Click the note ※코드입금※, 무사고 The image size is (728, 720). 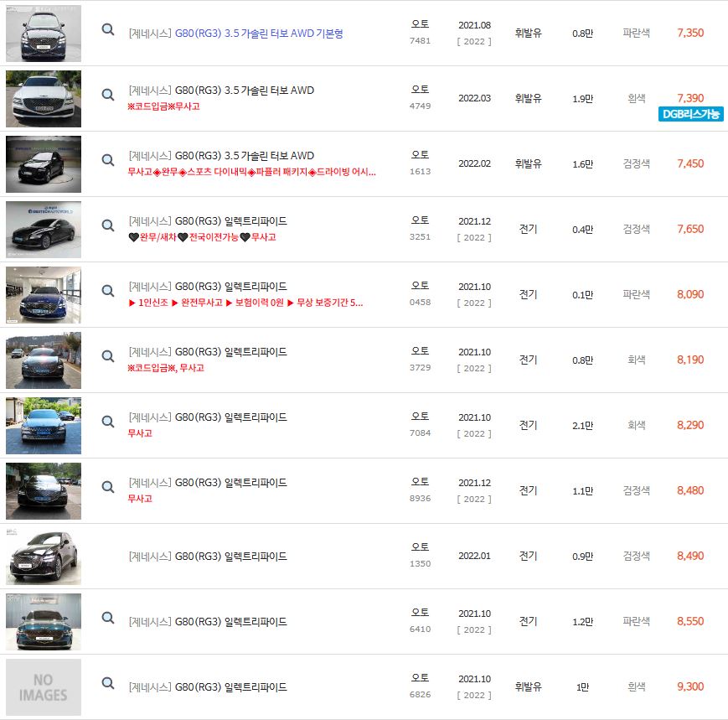pyautogui.click(x=166, y=368)
